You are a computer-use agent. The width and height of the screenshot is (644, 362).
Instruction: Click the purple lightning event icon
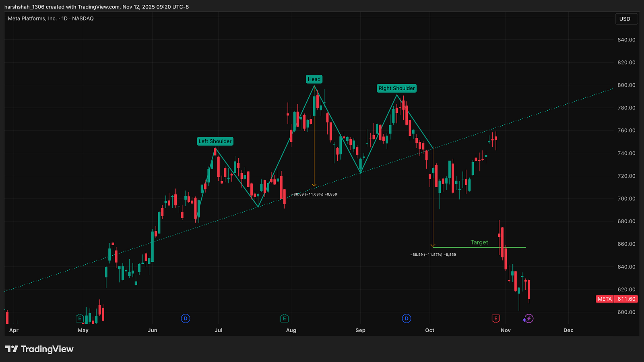click(529, 319)
